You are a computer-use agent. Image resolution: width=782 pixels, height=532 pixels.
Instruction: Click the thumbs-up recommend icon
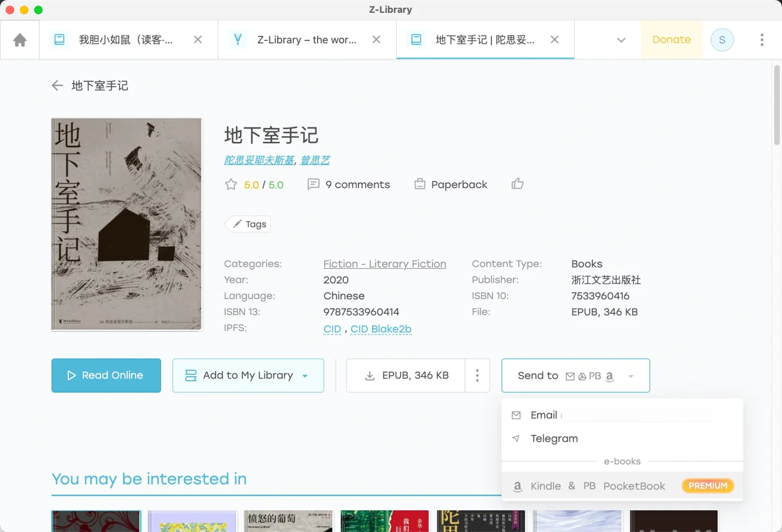(x=518, y=184)
